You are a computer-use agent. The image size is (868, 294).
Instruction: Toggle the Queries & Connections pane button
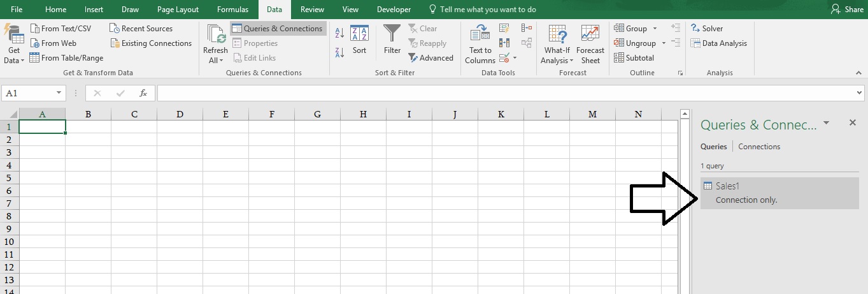(278, 29)
